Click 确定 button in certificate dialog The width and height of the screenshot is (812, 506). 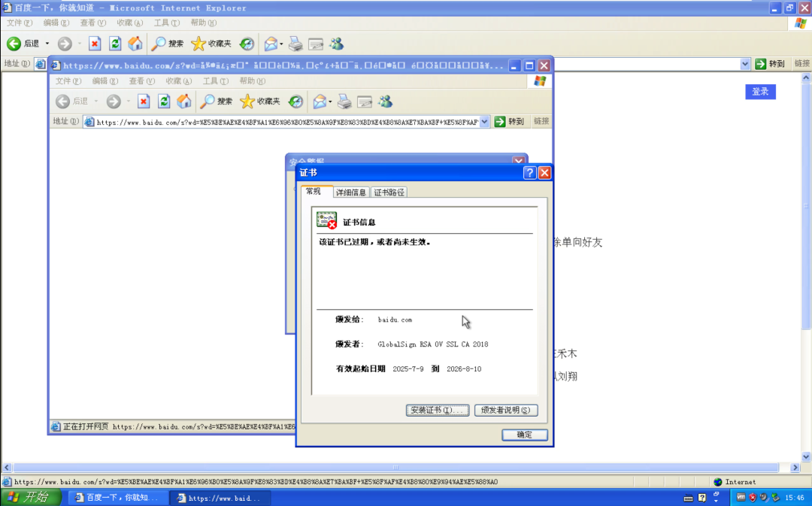pyautogui.click(x=525, y=435)
